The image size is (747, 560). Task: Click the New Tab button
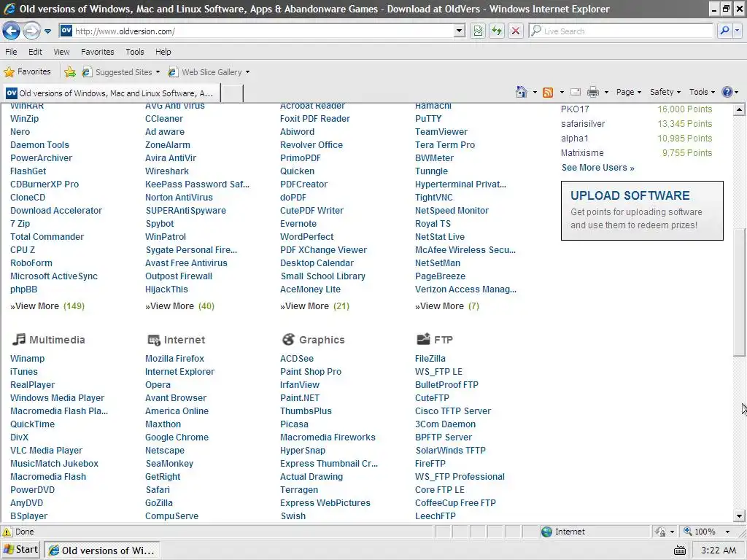click(x=232, y=93)
